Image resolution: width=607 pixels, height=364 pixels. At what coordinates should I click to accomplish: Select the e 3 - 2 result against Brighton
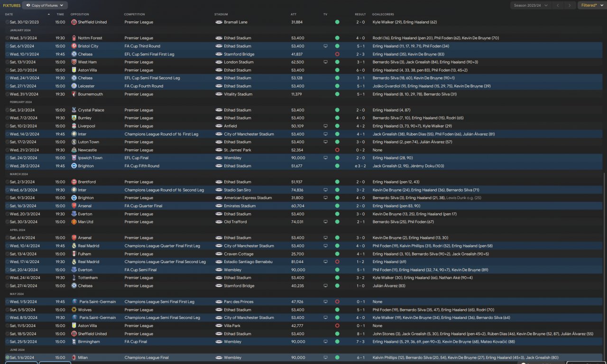359,166
